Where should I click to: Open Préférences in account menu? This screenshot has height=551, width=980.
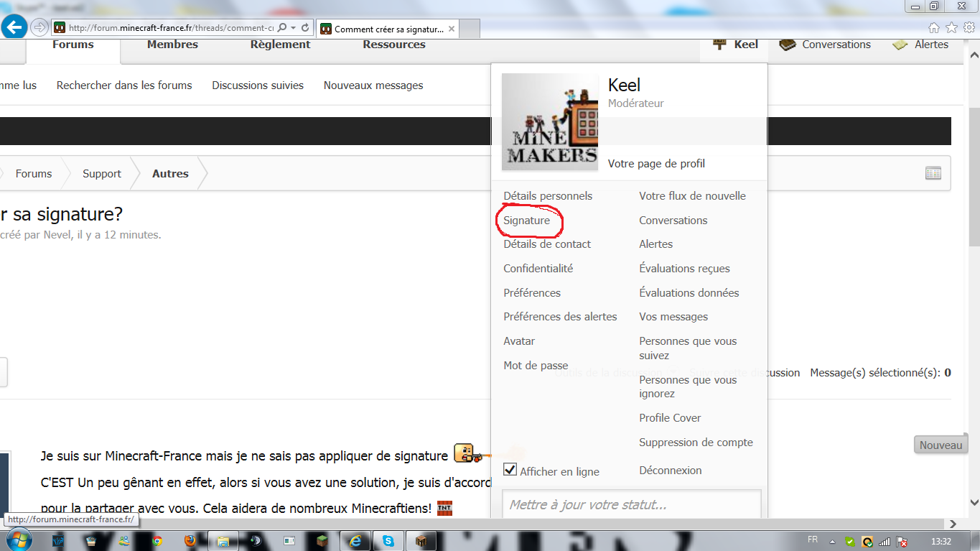click(x=532, y=293)
